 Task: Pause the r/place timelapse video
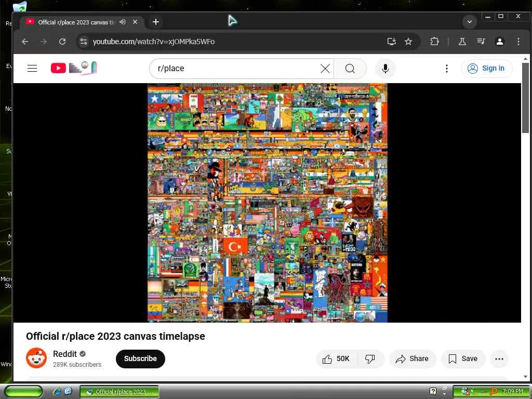pos(267,203)
